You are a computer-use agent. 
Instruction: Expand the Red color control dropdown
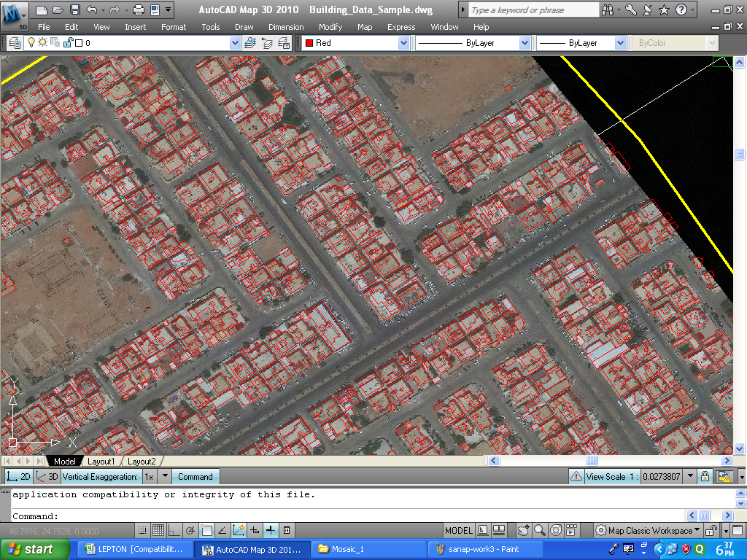point(403,43)
